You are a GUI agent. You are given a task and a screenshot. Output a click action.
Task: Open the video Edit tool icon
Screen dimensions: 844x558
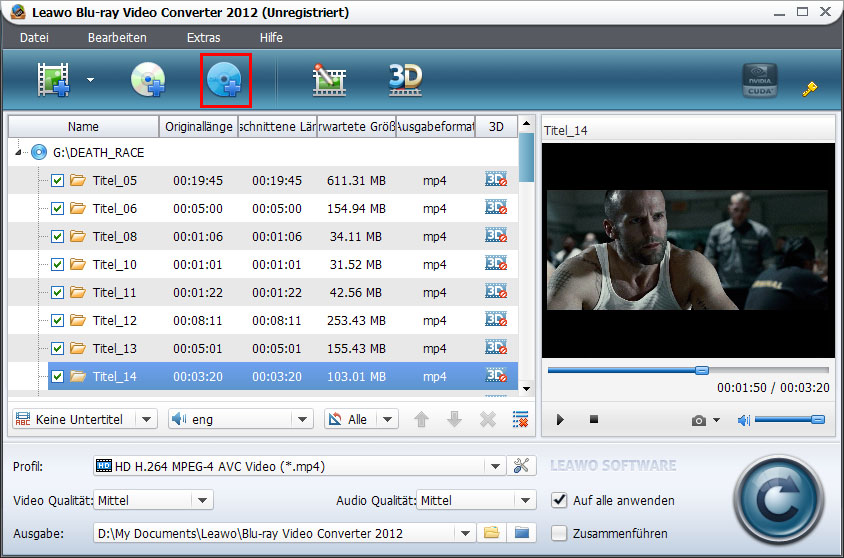click(329, 80)
